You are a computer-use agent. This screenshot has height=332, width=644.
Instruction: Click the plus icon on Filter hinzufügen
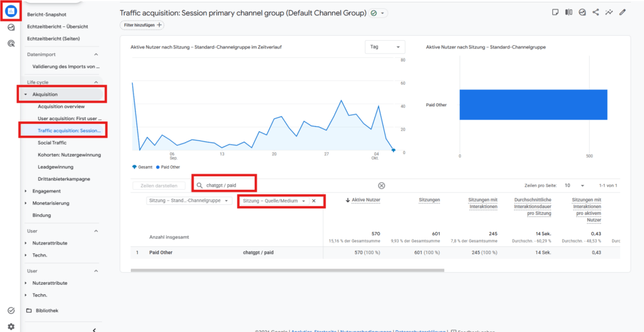(x=159, y=25)
